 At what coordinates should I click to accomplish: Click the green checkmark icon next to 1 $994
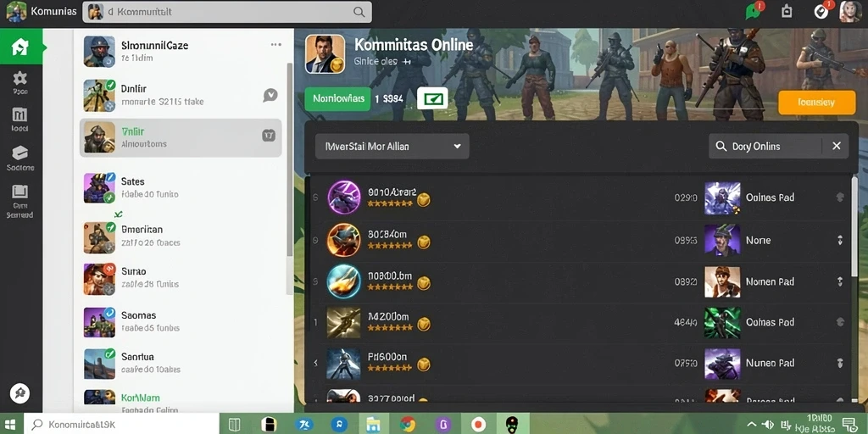click(432, 99)
